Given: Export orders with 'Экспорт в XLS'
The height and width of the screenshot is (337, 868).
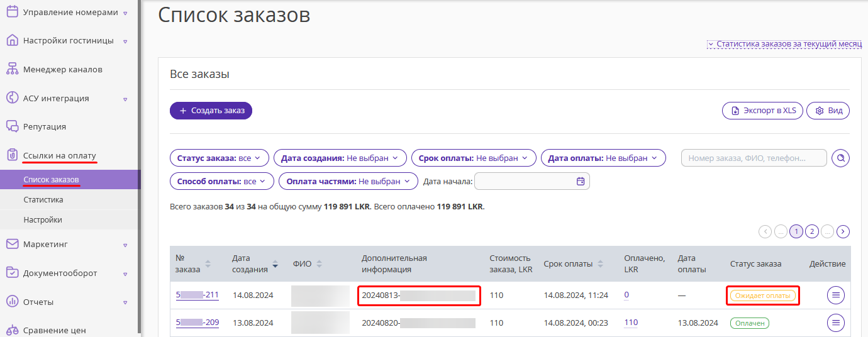Looking at the screenshot, I should point(762,111).
